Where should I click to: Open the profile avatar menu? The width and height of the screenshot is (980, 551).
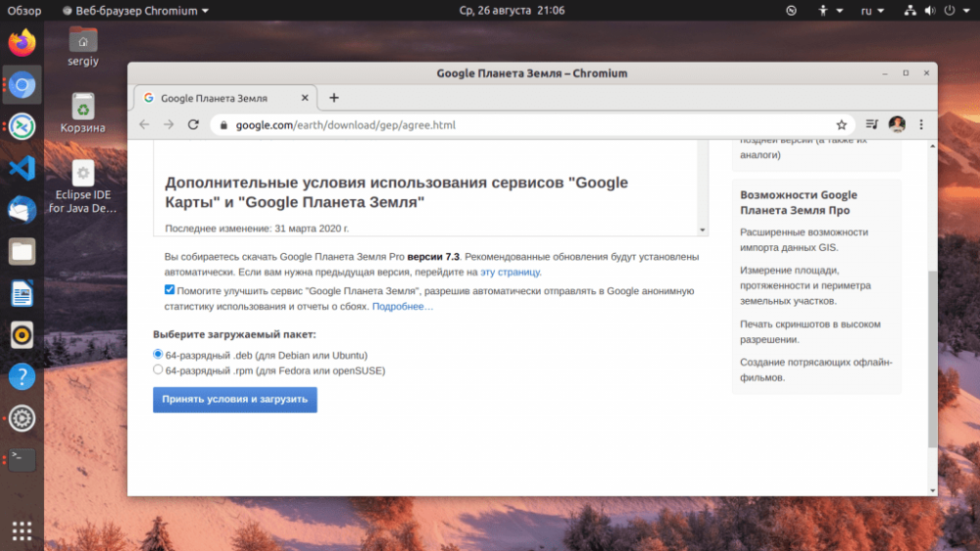click(x=897, y=125)
